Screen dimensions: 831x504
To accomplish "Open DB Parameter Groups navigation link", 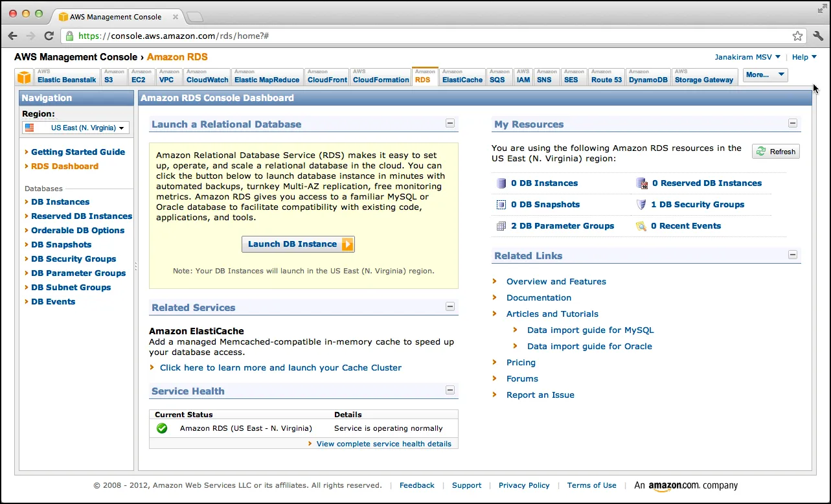I will click(78, 273).
